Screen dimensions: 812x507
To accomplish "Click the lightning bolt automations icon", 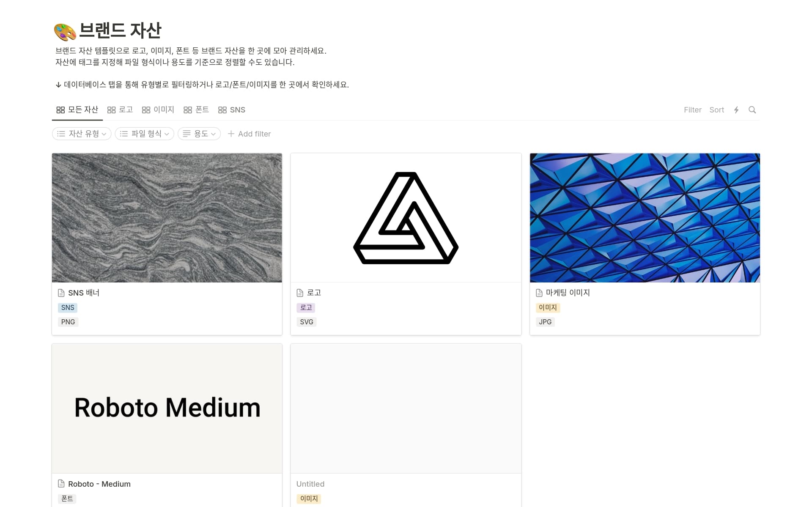I will tap(736, 110).
